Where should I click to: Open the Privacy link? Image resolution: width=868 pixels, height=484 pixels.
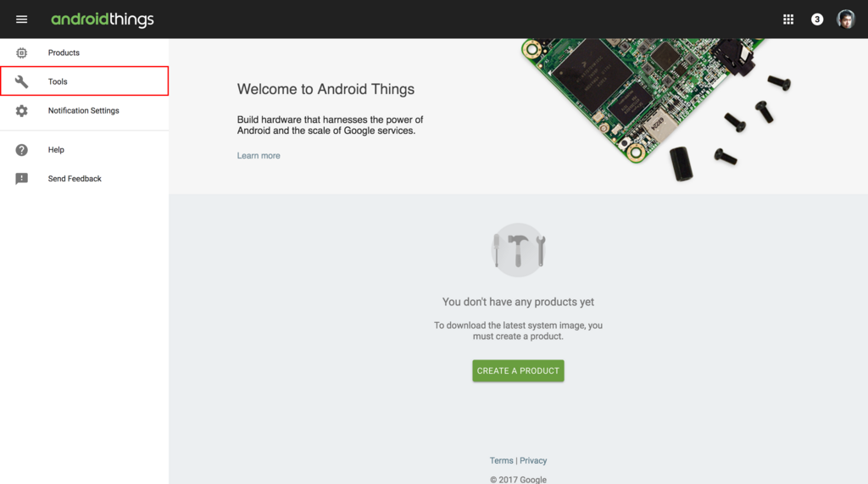[x=533, y=460]
